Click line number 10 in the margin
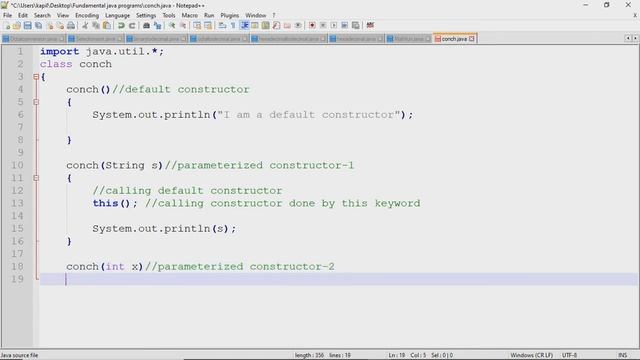This screenshot has height=360, width=640. [x=17, y=165]
